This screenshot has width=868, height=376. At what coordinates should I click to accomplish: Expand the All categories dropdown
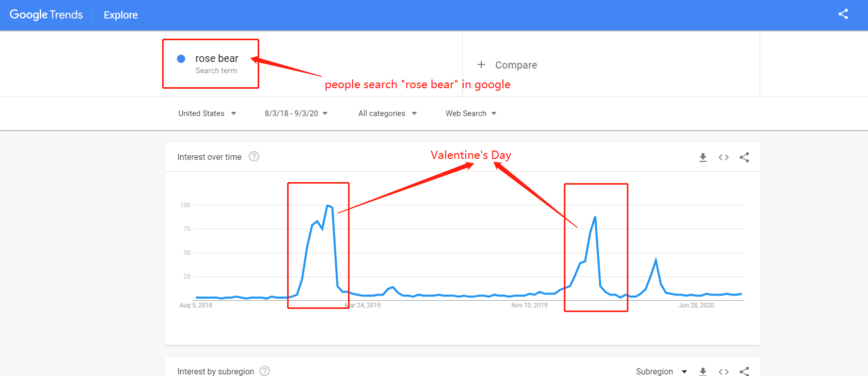click(x=387, y=113)
